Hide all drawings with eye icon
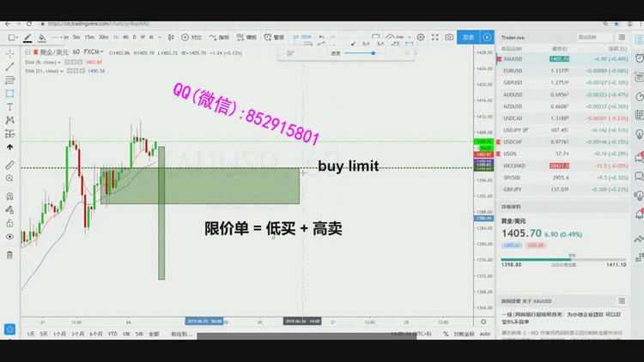This screenshot has height=362, width=644. (9, 237)
